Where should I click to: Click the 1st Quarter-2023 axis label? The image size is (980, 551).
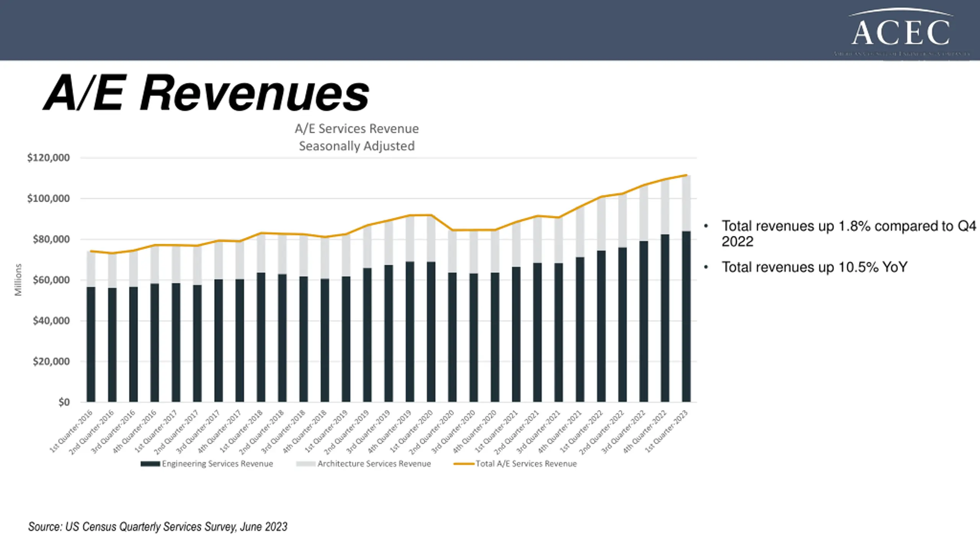click(x=666, y=432)
